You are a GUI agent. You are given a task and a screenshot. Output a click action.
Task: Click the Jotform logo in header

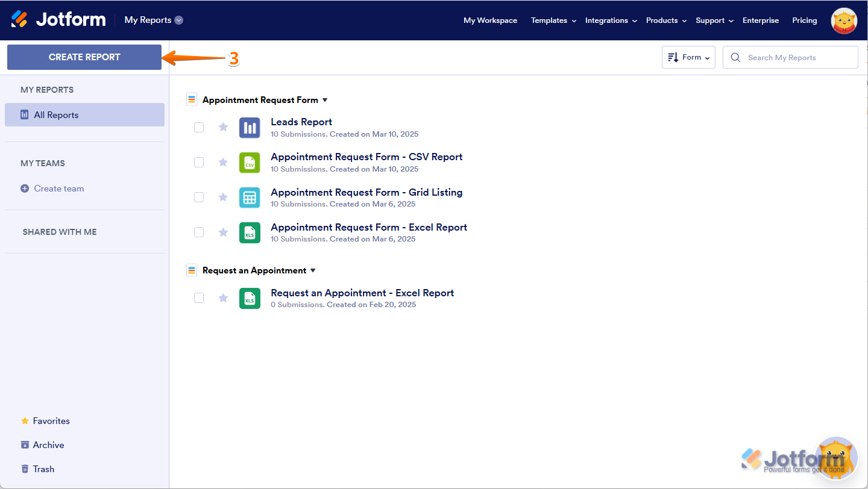[58, 20]
